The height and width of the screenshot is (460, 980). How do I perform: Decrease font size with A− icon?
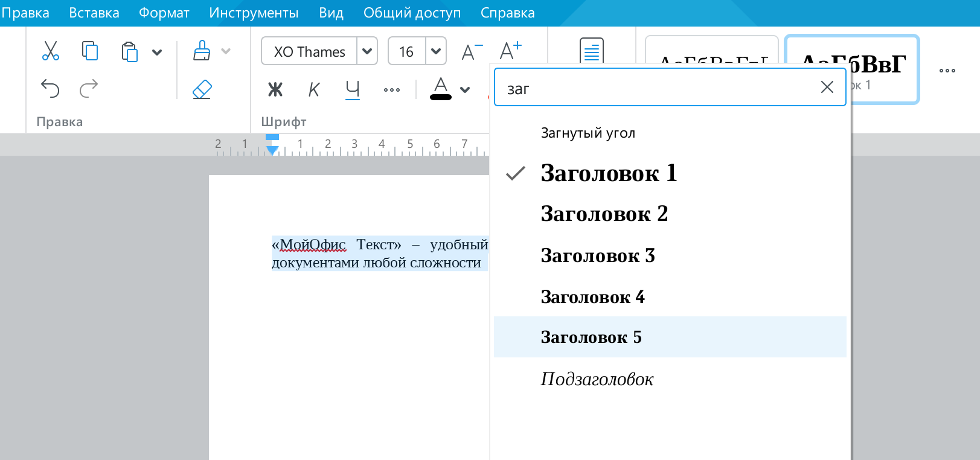472,52
